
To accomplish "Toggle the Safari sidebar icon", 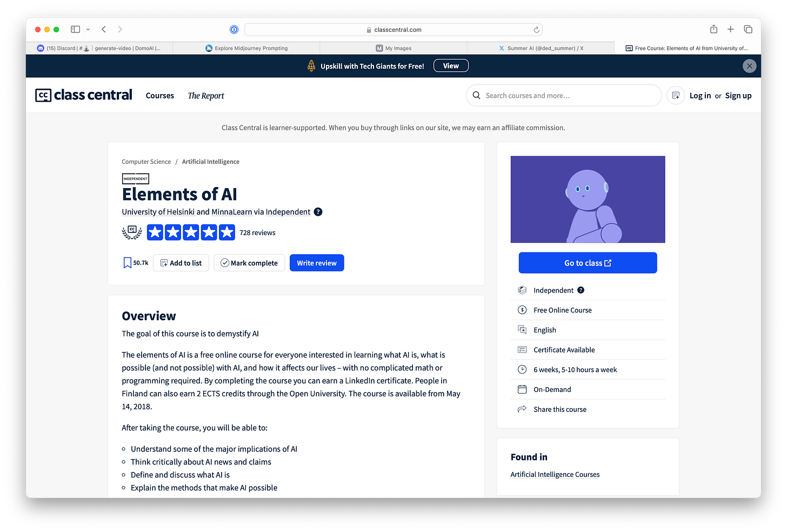I will point(76,29).
